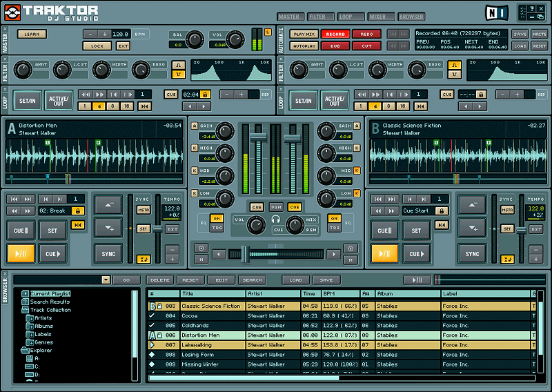552x392 pixels.
Task: Click the Search Results question-mark icon
Action: tap(25, 302)
